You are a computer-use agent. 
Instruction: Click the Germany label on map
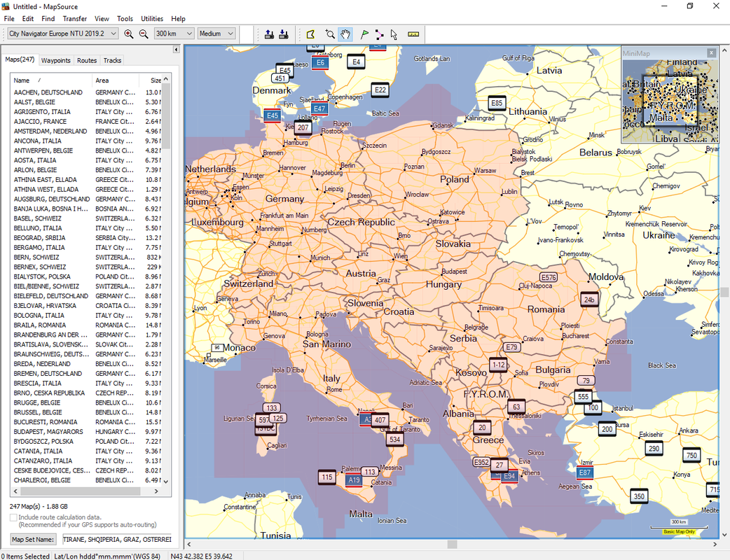click(284, 199)
